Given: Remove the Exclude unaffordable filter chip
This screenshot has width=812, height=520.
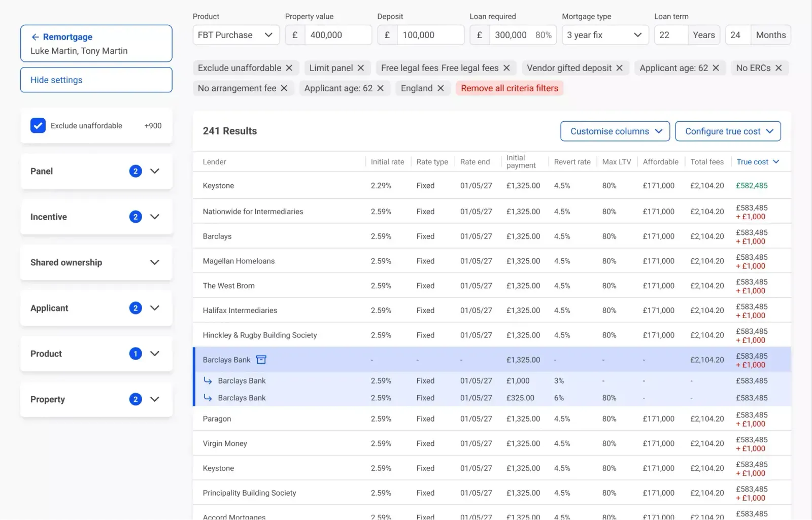Looking at the screenshot, I should pos(289,68).
